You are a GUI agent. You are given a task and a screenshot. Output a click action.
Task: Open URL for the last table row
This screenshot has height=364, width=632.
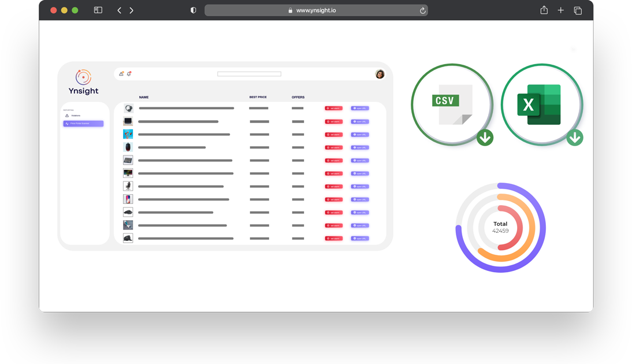click(360, 239)
